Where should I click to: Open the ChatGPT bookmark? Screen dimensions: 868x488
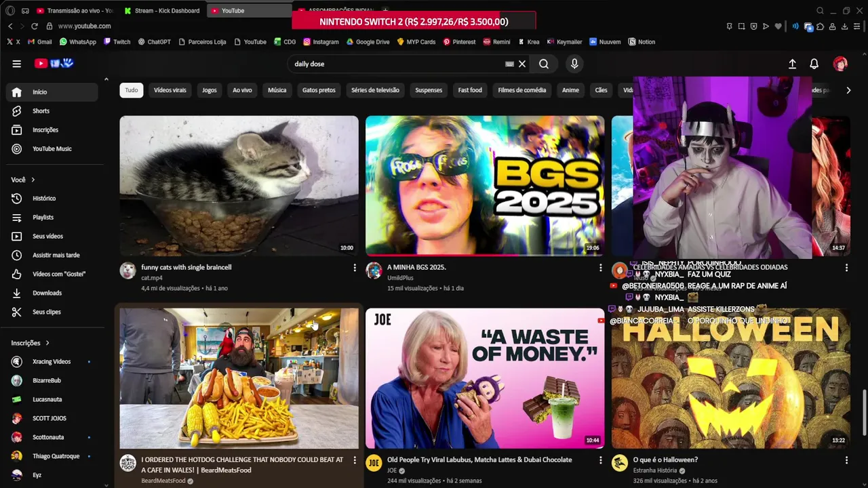click(x=154, y=42)
